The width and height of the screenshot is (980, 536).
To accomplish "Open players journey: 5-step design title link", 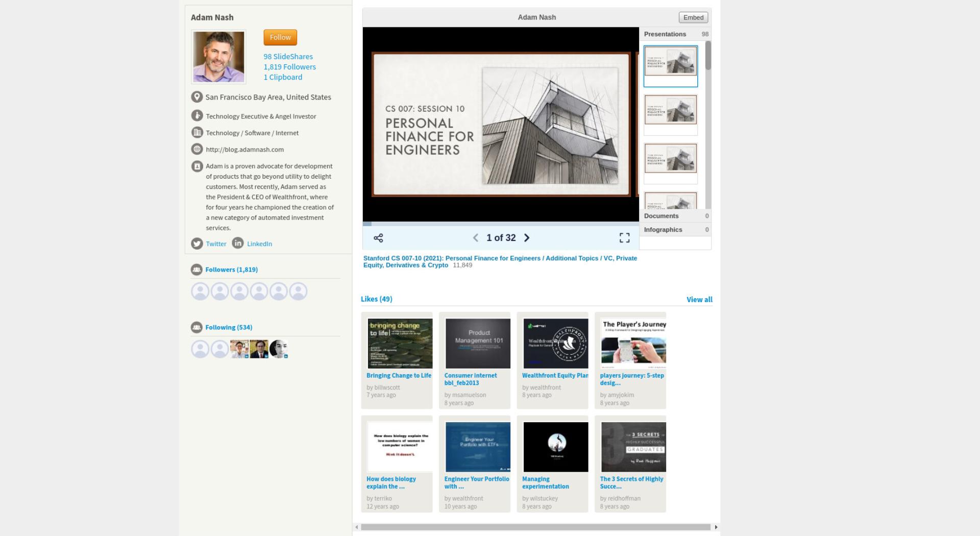I will [632, 379].
